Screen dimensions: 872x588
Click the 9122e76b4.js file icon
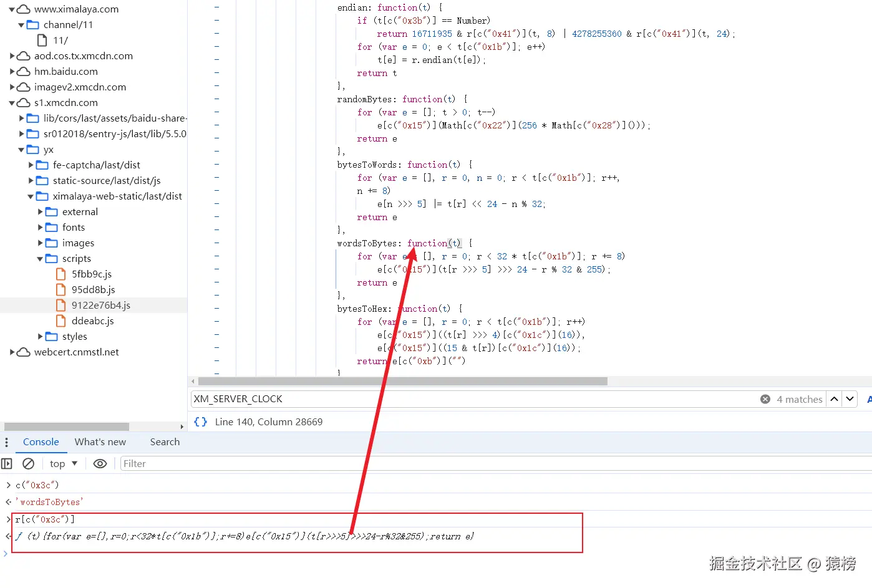pos(61,306)
